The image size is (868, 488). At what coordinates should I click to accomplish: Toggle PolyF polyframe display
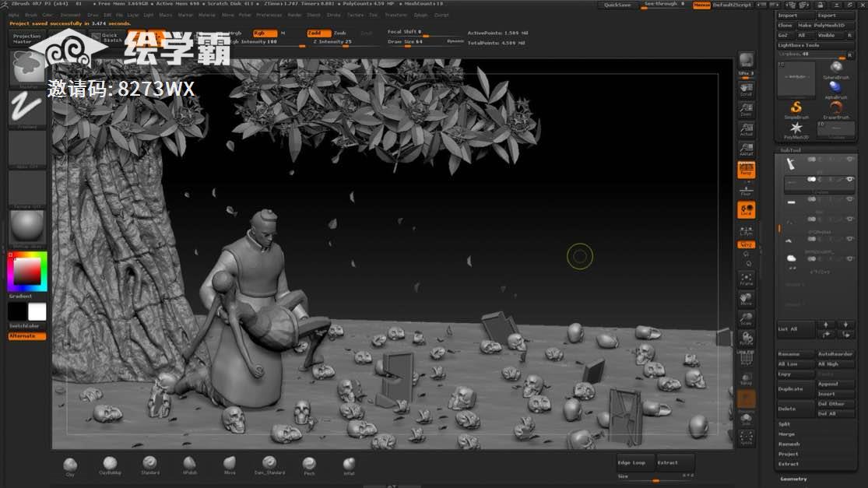747,359
